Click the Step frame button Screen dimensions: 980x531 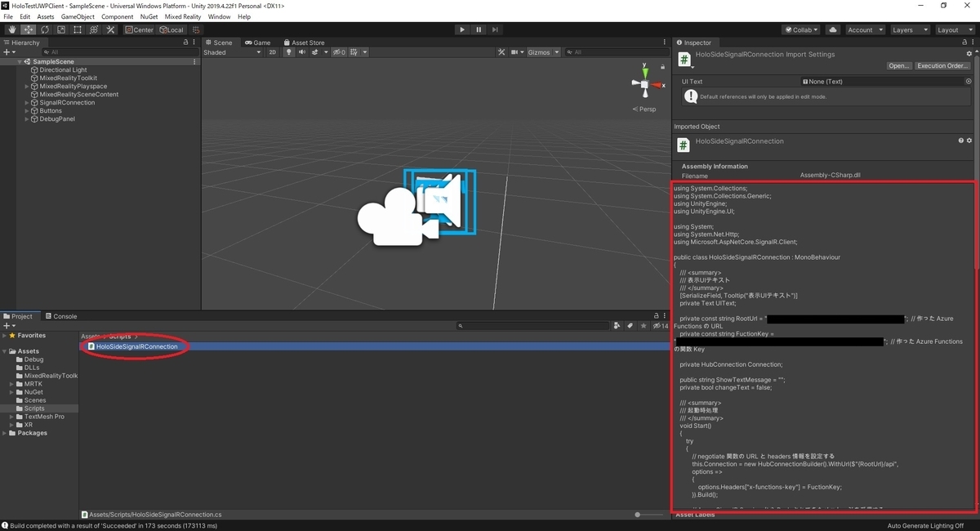tap(495, 29)
